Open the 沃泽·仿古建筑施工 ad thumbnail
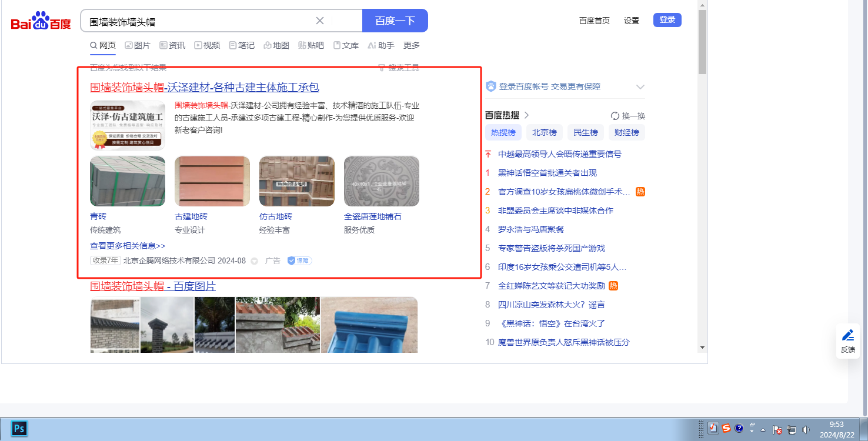 pos(128,126)
